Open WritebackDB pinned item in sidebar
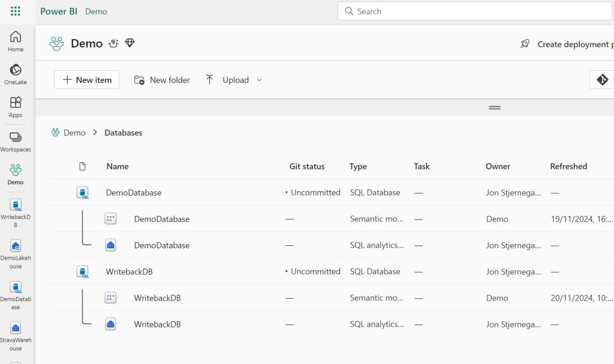 (x=16, y=212)
